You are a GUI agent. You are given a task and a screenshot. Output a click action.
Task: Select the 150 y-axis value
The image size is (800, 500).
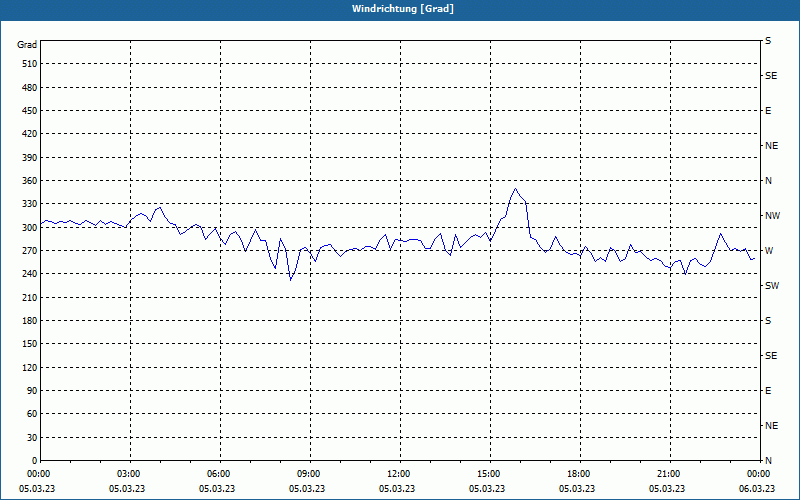pos(30,344)
